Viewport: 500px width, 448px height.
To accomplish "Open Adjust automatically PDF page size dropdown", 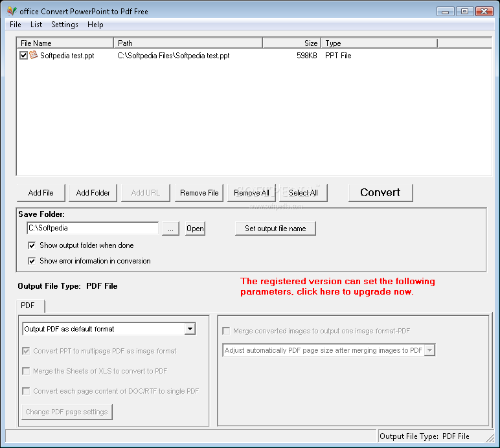I will pos(429,350).
